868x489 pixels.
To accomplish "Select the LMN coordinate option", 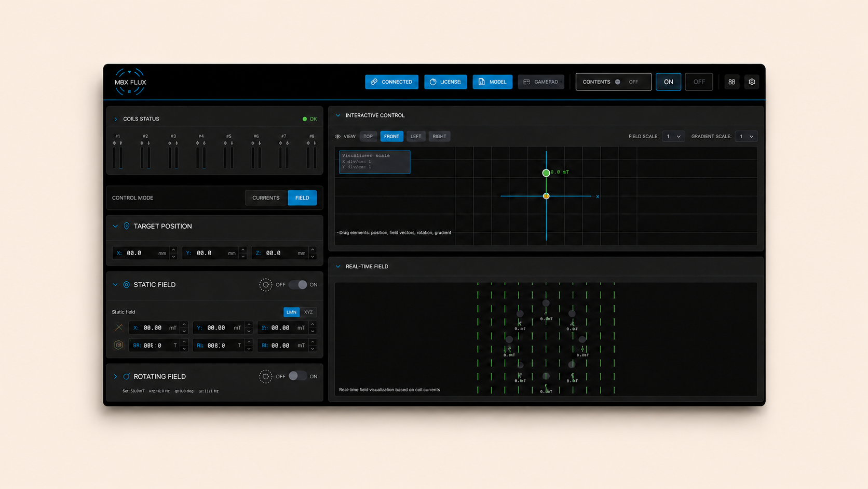I will (291, 312).
